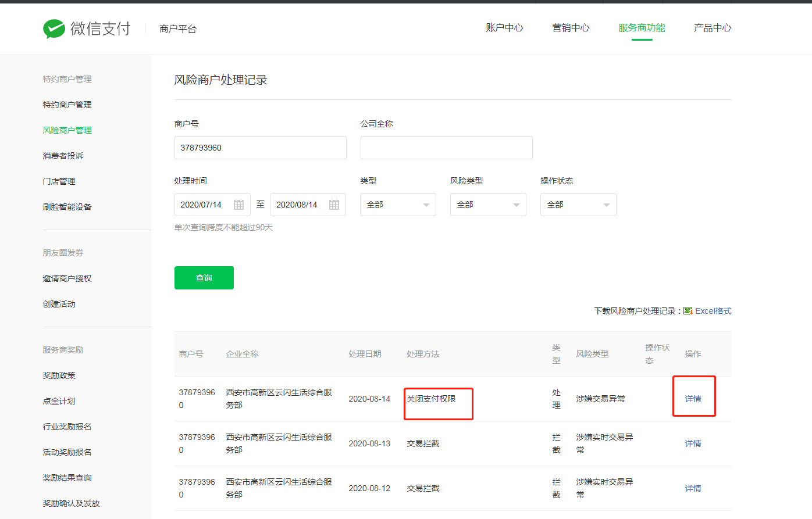Click date cell 2020-08-13
812x519 pixels.
pos(369,443)
